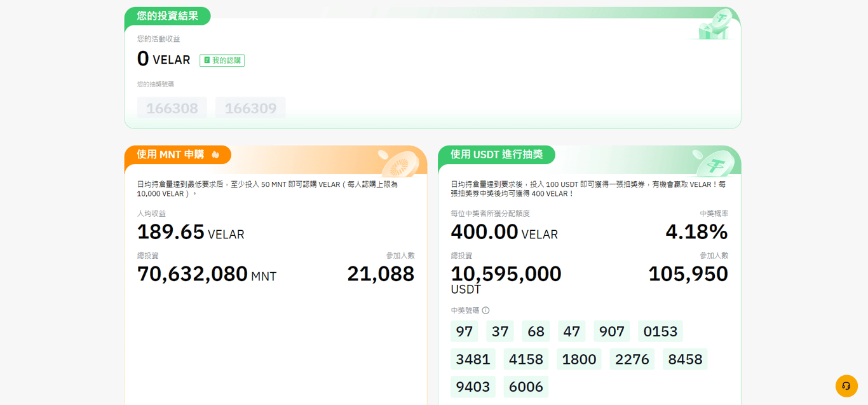This screenshot has width=868, height=405.
Task: Click winning number 68
Action: point(536,331)
